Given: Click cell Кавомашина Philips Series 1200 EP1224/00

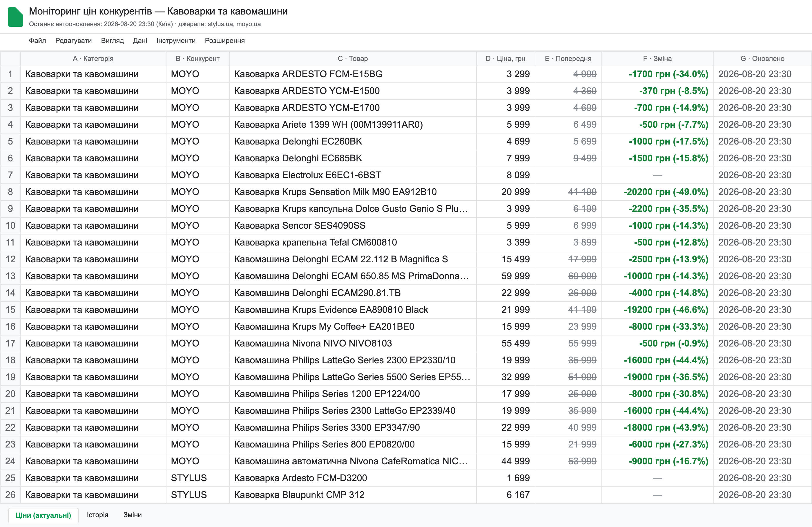Looking at the screenshot, I should [x=353, y=394].
